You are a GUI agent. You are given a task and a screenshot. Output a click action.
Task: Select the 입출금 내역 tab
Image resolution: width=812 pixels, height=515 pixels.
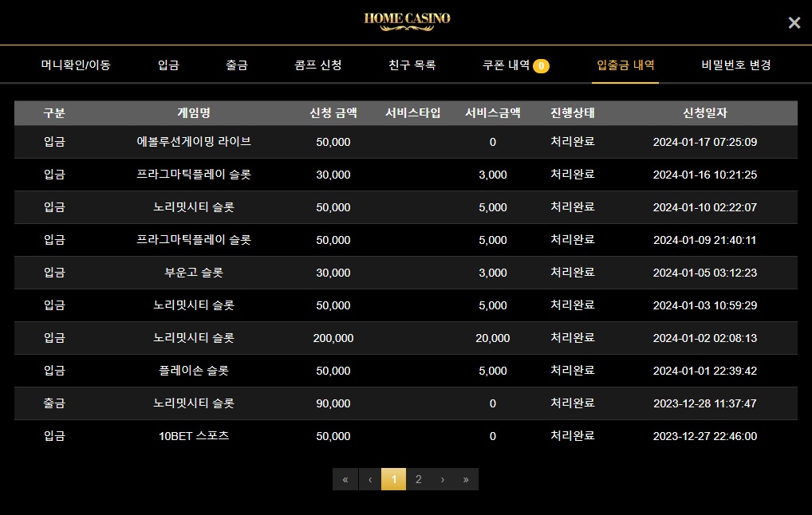pyautogui.click(x=625, y=65)
